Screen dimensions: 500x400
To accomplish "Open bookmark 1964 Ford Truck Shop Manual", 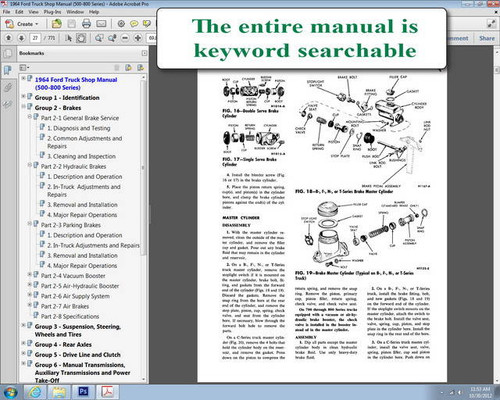I will click(x=76, y=84).
